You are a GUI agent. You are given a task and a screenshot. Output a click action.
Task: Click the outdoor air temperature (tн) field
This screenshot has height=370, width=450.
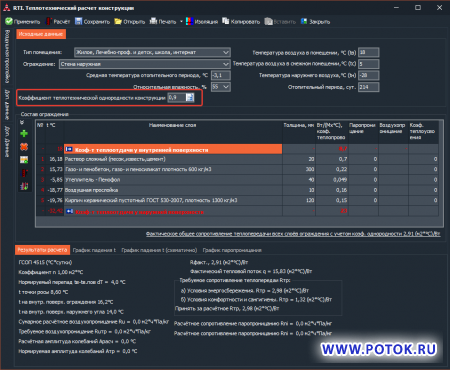[368, 75]
